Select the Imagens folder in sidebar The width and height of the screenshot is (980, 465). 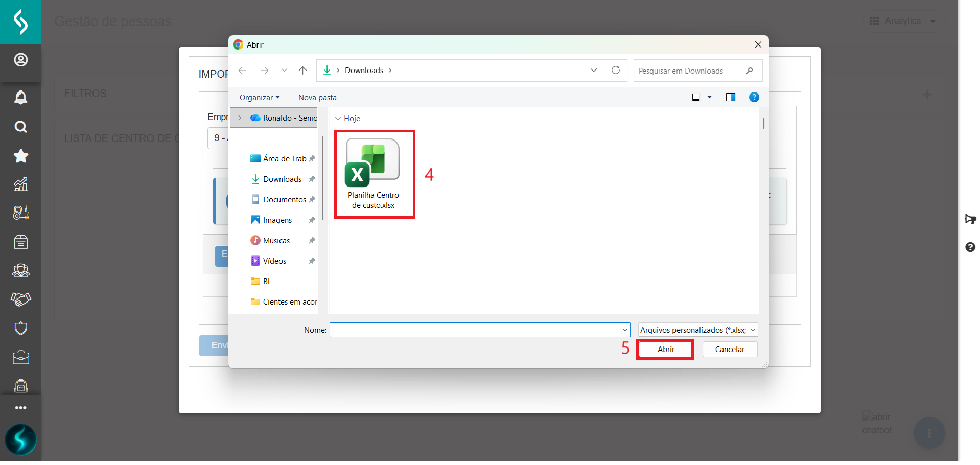[x=277, y=220]
